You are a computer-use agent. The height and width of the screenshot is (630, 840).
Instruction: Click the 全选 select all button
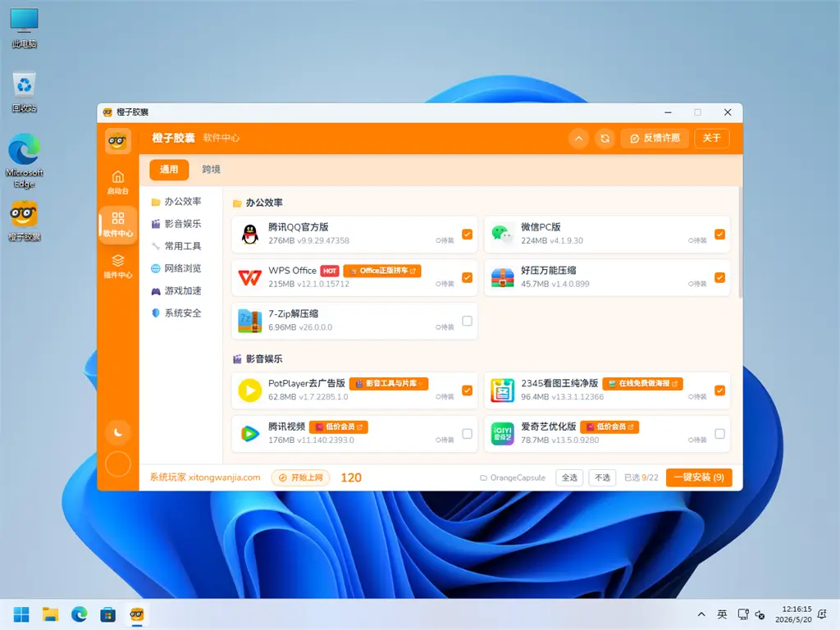(569, 477)
